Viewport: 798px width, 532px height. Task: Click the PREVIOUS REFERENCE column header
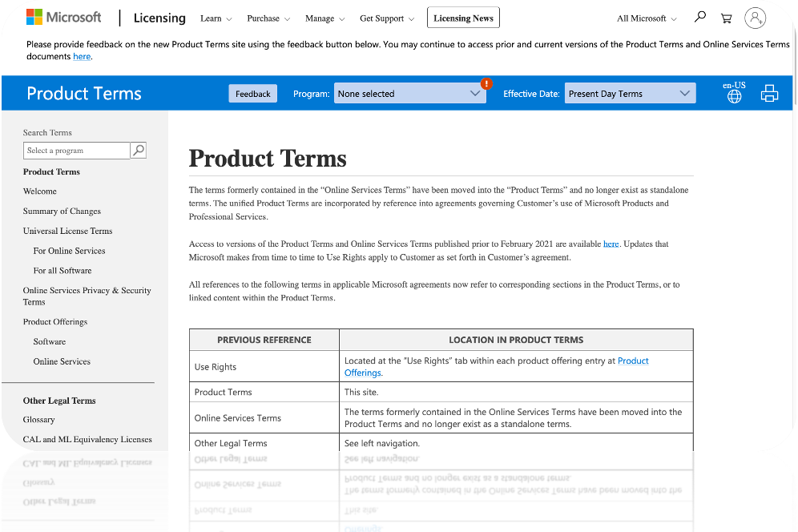(x=264, y=340)
